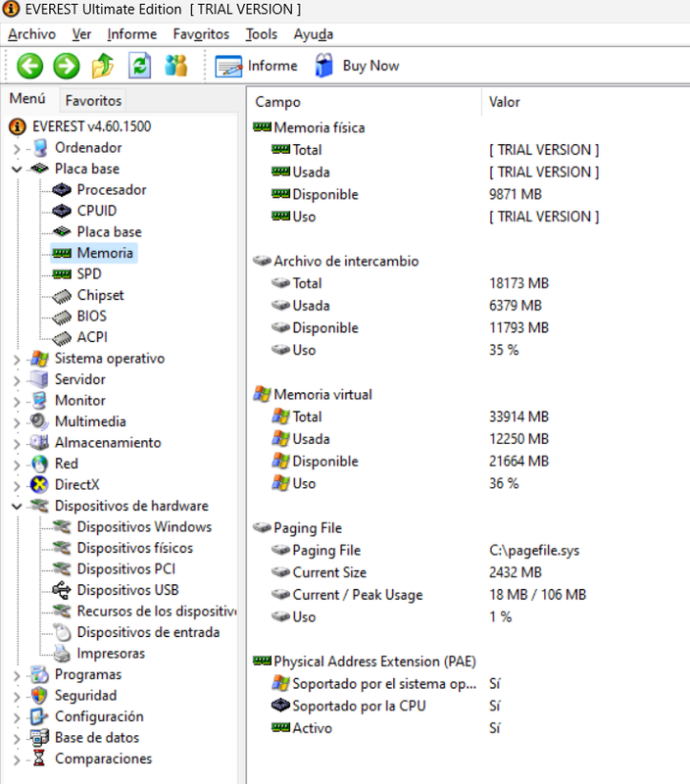690x784 pixels.
Task: Click the Seguridad shield icon
Action: point(39,696)
